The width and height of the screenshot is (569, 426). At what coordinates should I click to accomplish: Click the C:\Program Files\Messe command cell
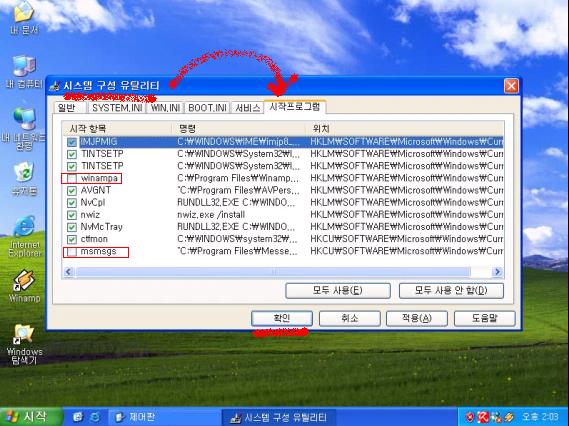click(x=238, y=251)
